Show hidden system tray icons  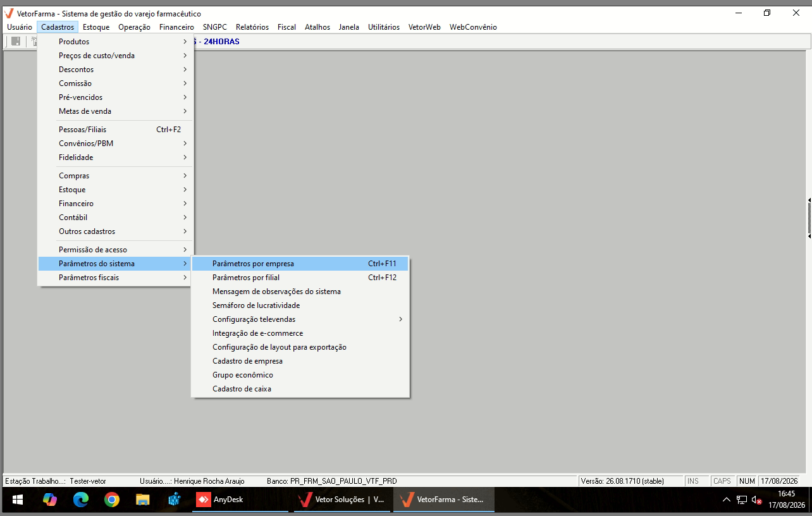[727, 500]
